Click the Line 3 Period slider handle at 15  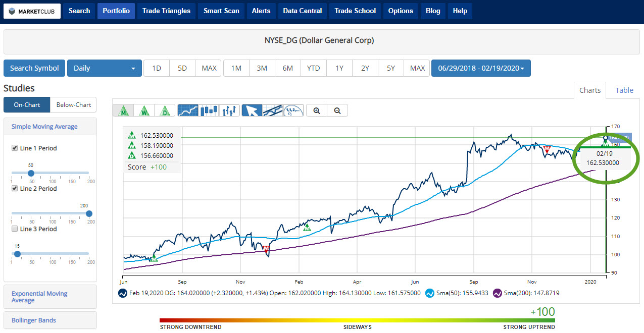17,254
